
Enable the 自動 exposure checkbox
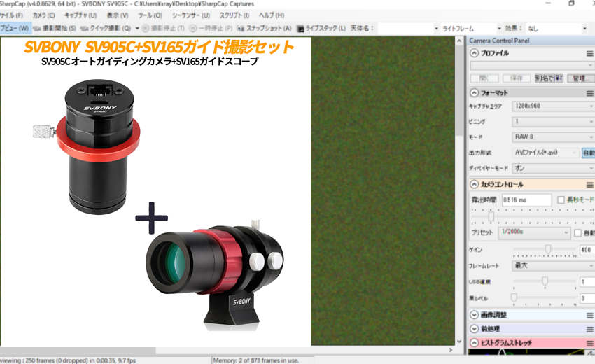point(578,232)
